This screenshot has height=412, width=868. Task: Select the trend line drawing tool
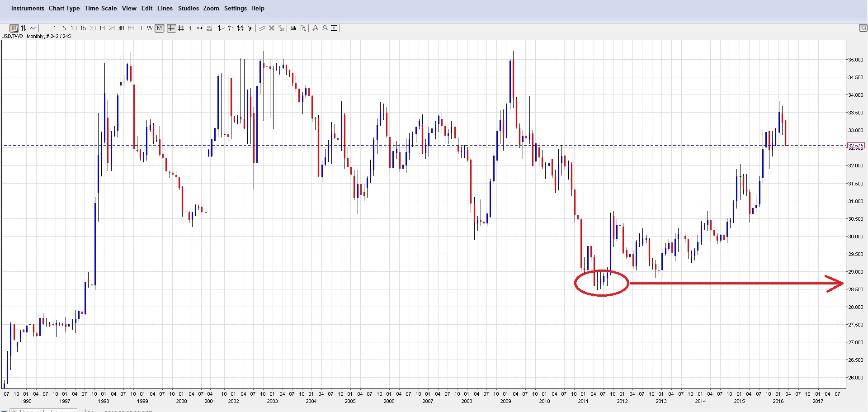[x=221, y=28]
